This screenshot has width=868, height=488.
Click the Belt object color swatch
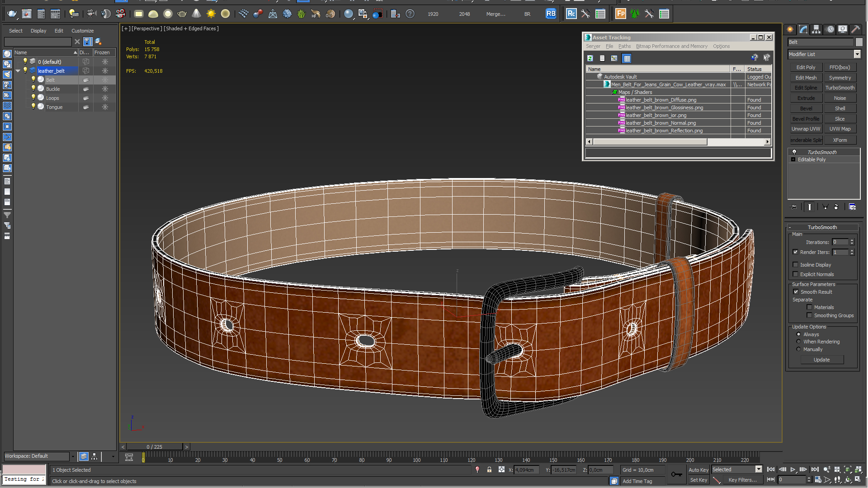pos(859,42)
